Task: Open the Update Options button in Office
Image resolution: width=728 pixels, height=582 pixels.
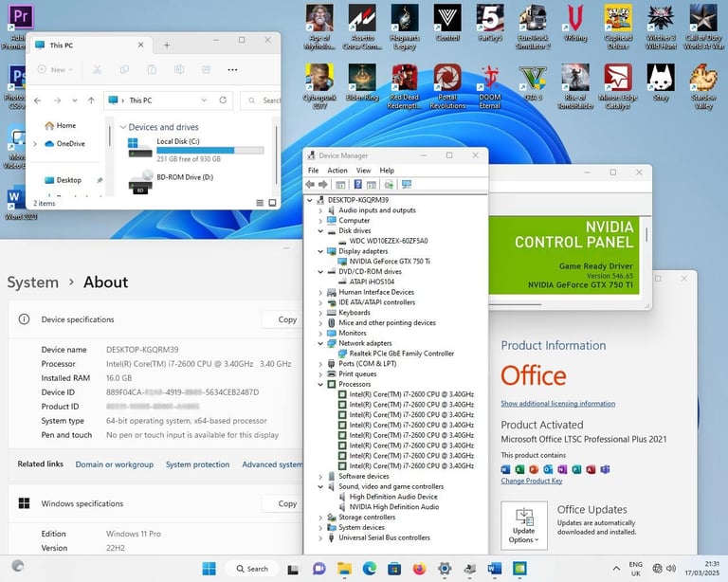Action: coord(523,525)
